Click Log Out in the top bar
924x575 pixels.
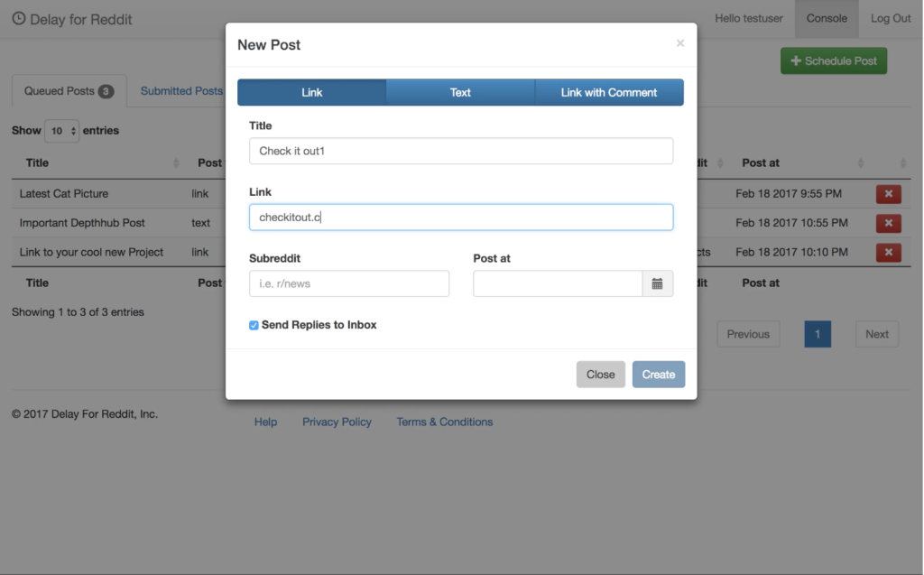(x=891, y=18)
